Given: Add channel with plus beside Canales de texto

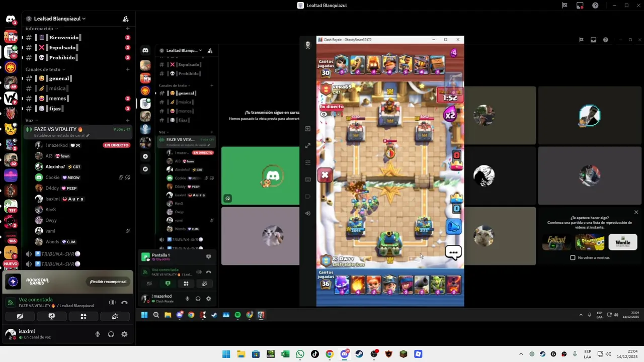Looking at the screenshot, I should point(128,69).
